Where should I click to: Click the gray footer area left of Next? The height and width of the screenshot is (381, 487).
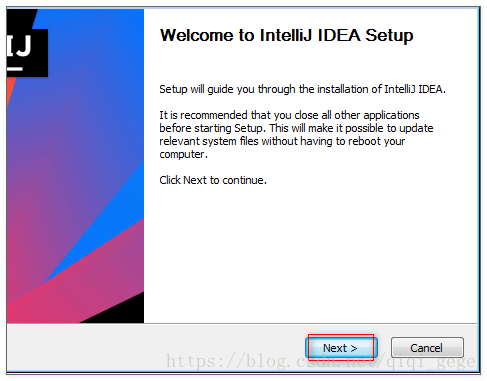point(153,347)
